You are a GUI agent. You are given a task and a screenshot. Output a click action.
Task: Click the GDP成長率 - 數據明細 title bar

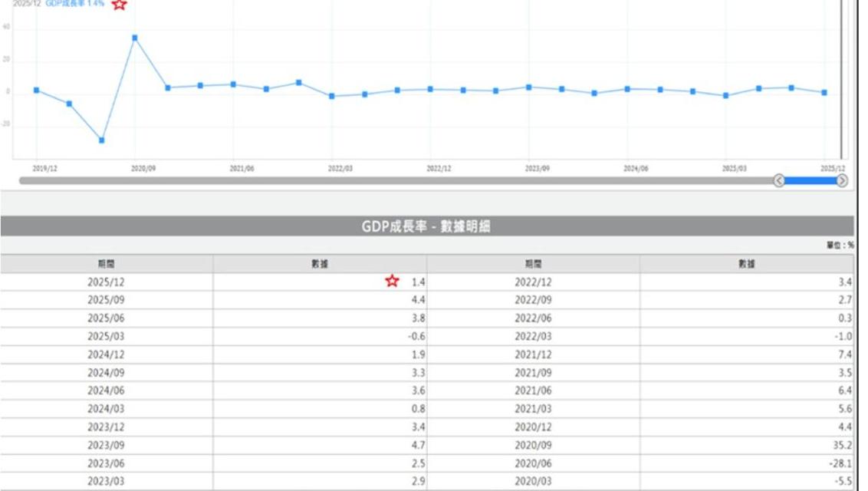pyautogui.click(x=426, y=226)
